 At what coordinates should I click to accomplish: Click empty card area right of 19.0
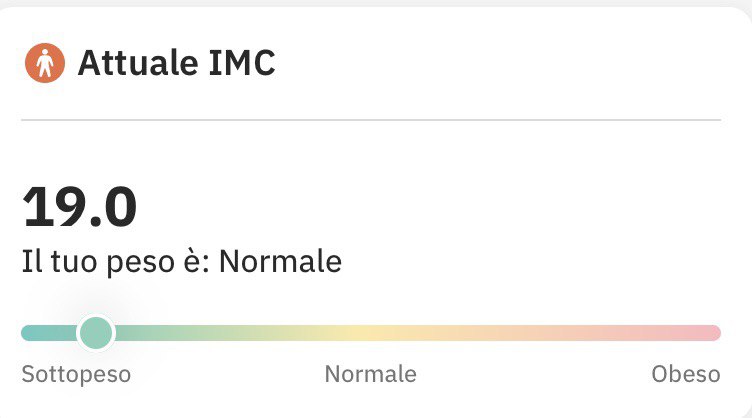[432, 207]
